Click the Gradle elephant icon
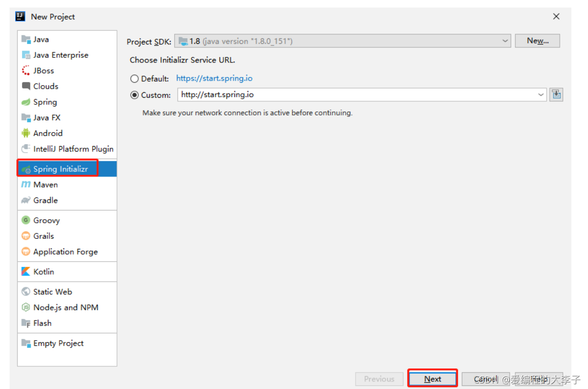 [x=26, y=200]
